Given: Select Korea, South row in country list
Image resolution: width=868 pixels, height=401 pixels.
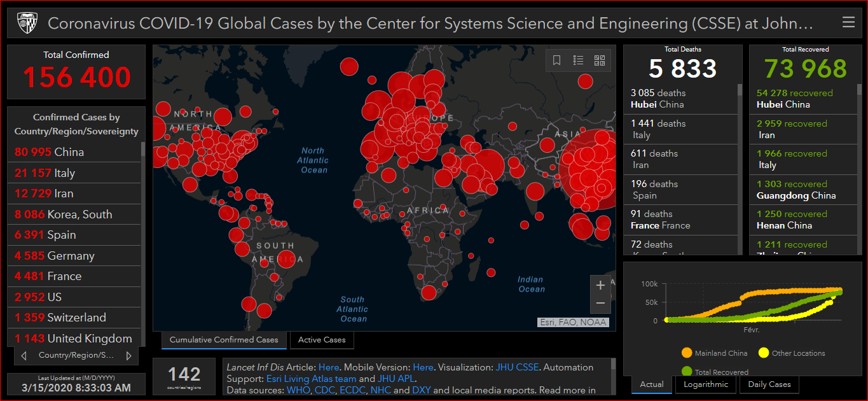Looking at the screenshot, I should [x=74, y=215].
